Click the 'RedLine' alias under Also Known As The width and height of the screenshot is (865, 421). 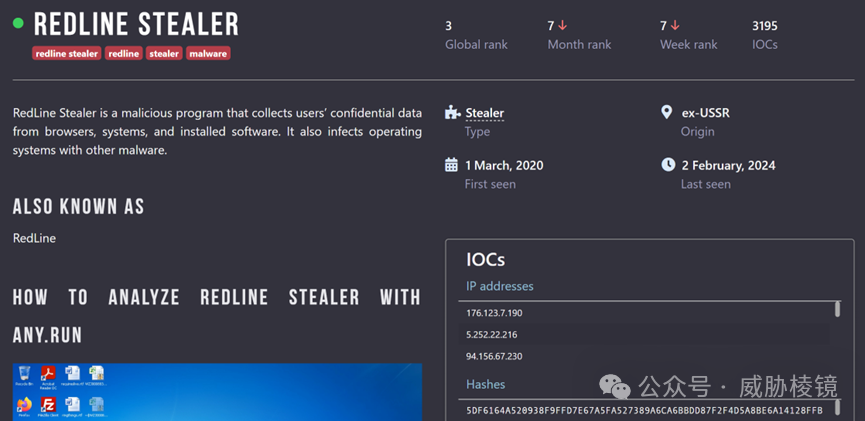coord(34,238)
